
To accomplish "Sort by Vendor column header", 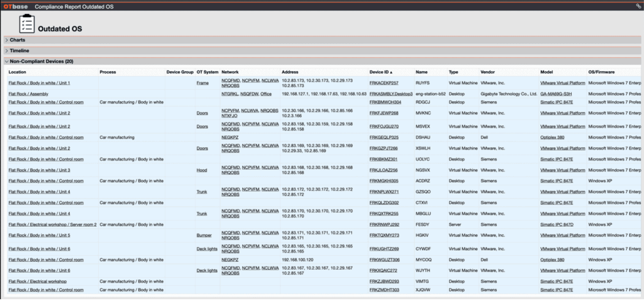I will 487,72.
